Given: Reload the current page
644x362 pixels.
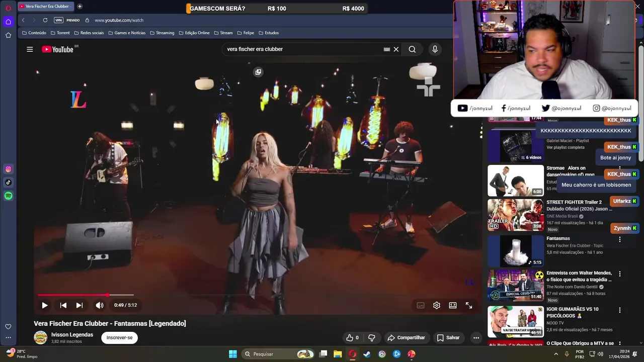Looking at the screenshot, I should click(45, 20).
